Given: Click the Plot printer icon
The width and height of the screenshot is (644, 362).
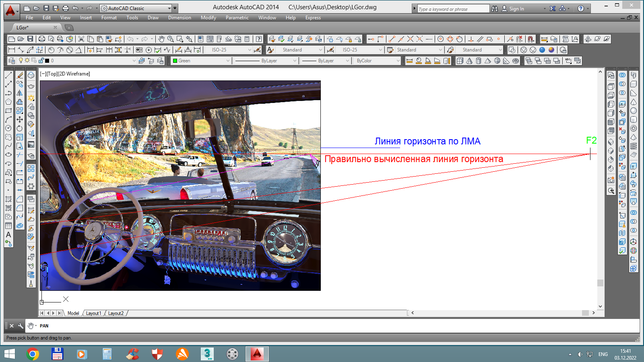Looking at the screenshot, I should point(42,39).
